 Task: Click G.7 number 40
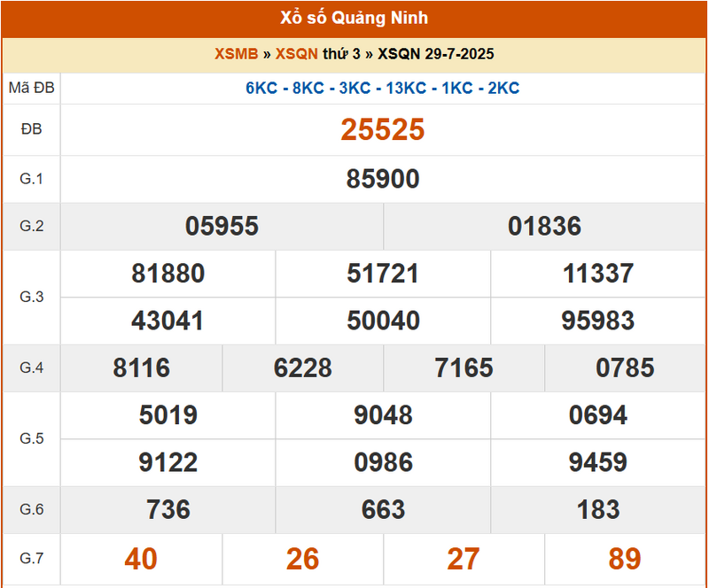[x=141, y=559]
